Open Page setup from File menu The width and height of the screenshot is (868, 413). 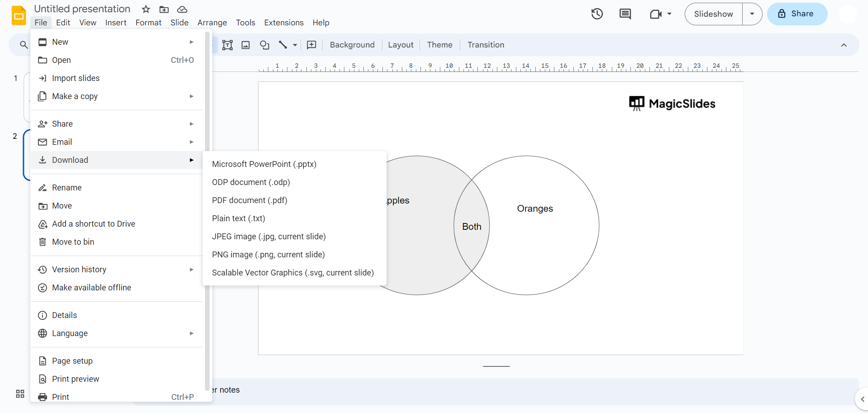click(72, 361)
